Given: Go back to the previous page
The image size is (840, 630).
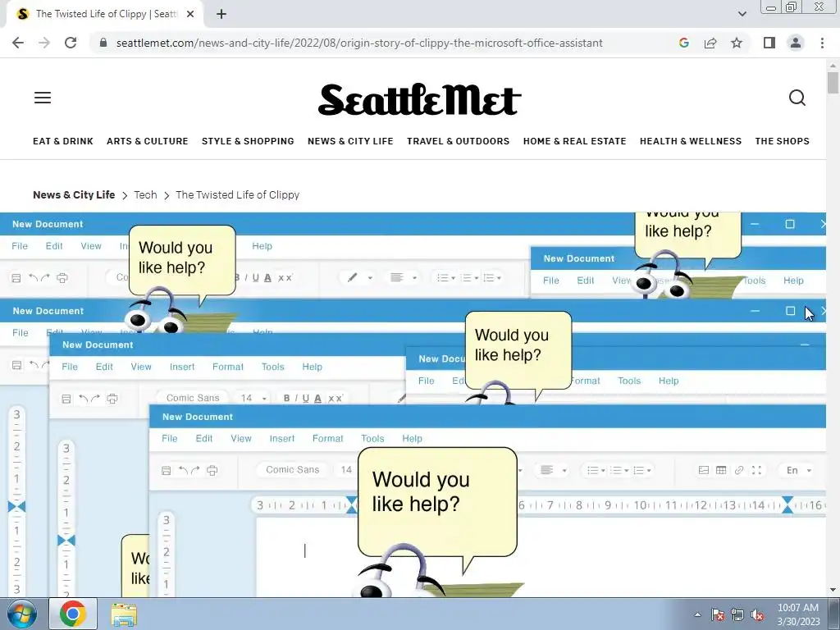Looking at the screenshot, I should coord(18,43).
